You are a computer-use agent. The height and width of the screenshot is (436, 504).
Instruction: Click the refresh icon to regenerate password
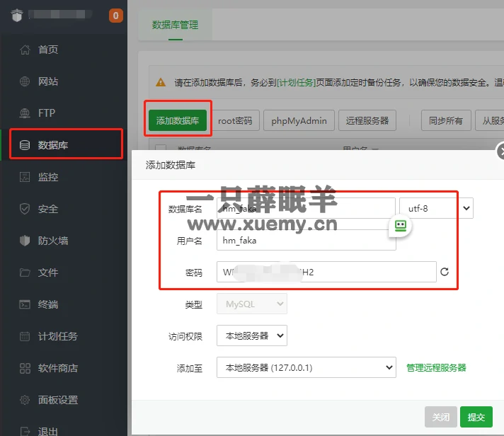click(x=445, y=272)
